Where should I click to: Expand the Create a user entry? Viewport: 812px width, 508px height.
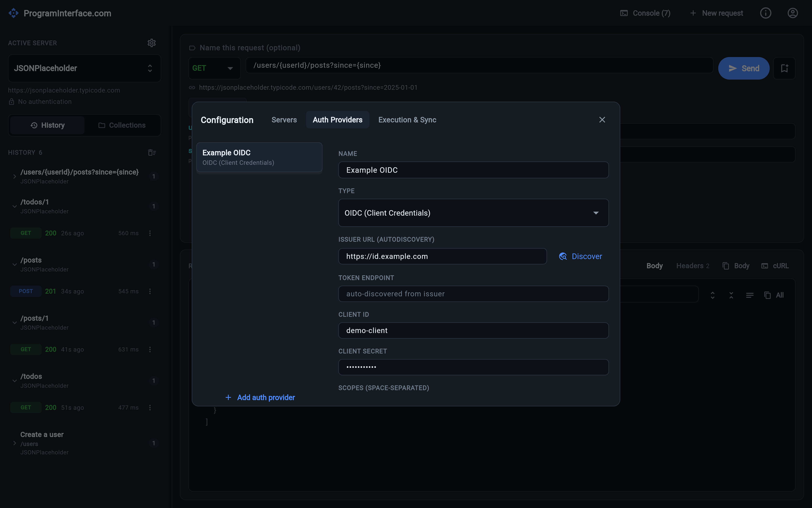coord(14,443)
